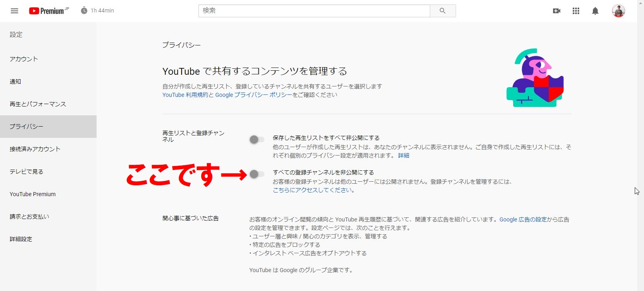Open 詳細設定 settings section
Viewport: 644px width, 291px height.
48,239
